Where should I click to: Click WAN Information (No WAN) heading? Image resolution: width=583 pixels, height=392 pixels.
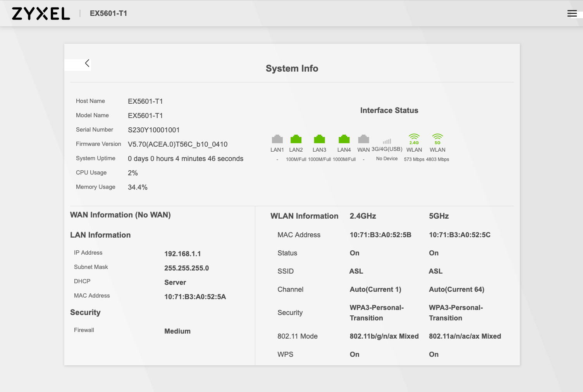click(x=120, y=215)
